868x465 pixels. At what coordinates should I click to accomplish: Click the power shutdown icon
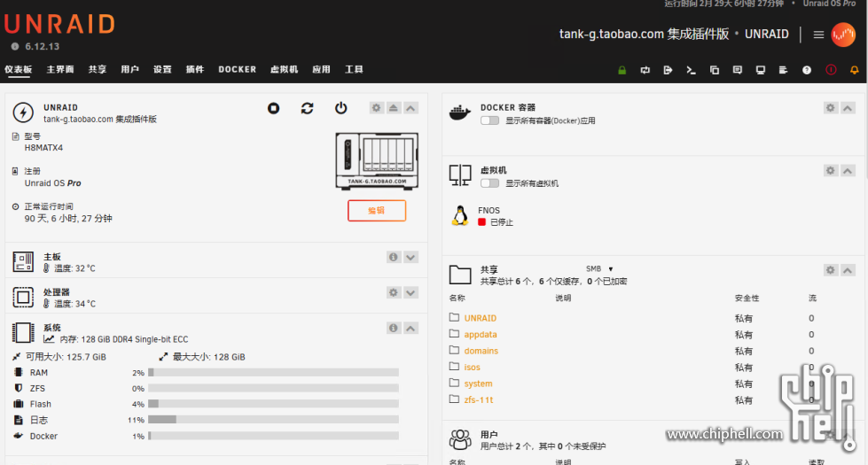(x=341, y=108)
